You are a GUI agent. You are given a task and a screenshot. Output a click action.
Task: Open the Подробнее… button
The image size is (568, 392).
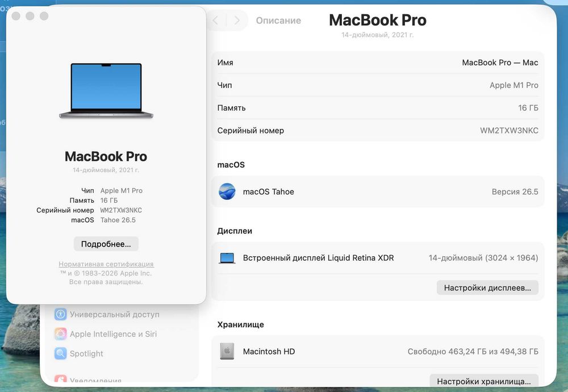106,244
